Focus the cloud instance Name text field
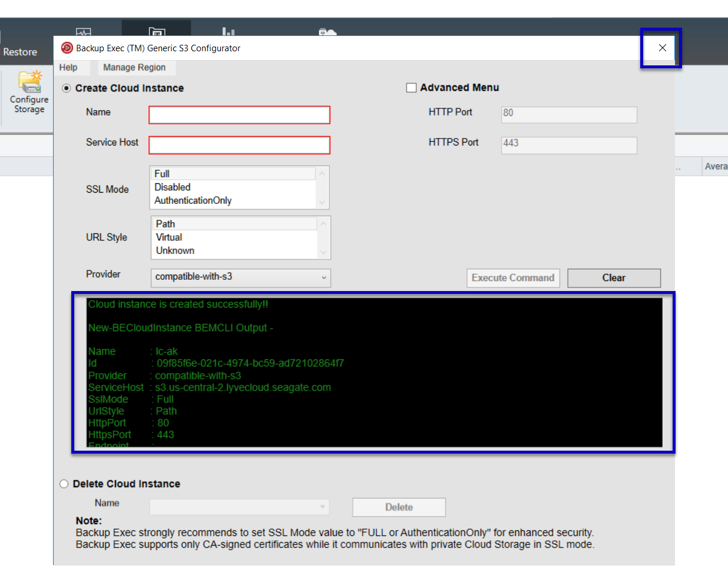 pos(239,115)
